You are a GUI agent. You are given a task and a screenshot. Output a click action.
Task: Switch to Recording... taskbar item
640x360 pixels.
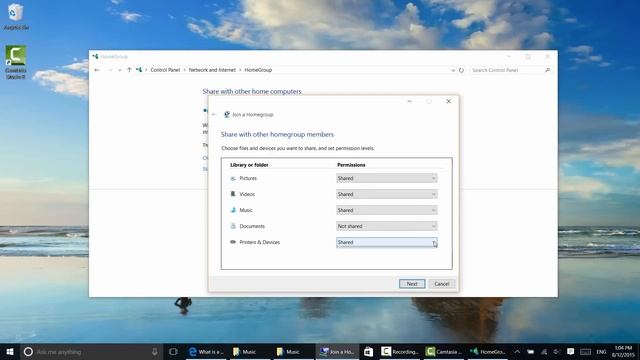click(x=400, y=351)
